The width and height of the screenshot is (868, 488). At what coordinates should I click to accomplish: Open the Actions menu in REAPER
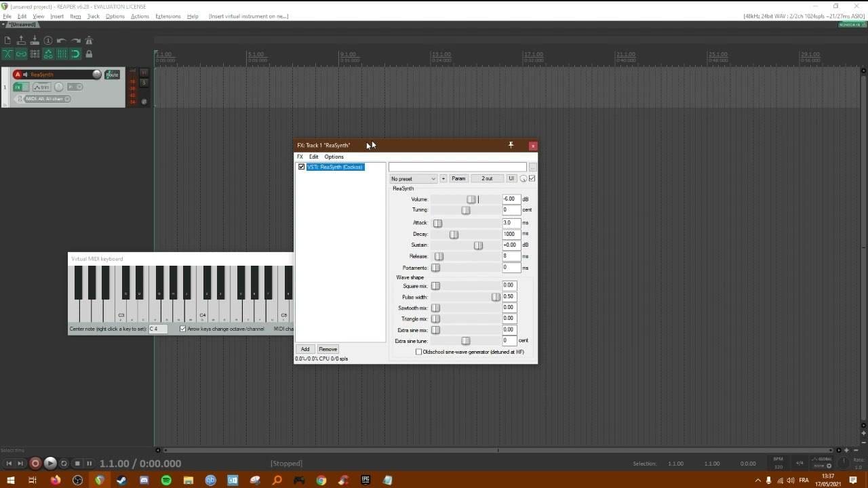(140, 16)
